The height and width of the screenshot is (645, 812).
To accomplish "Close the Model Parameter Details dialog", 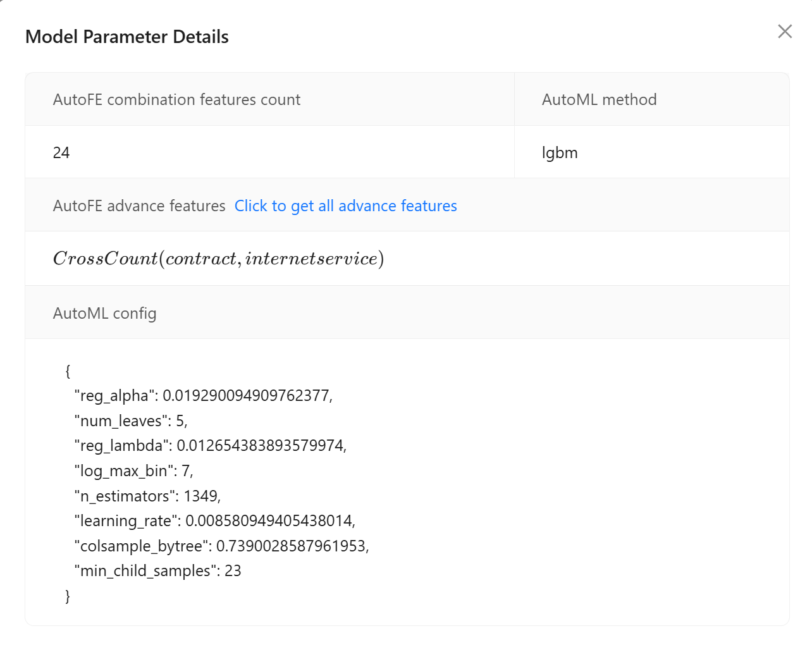I will (x=784, y=32).
